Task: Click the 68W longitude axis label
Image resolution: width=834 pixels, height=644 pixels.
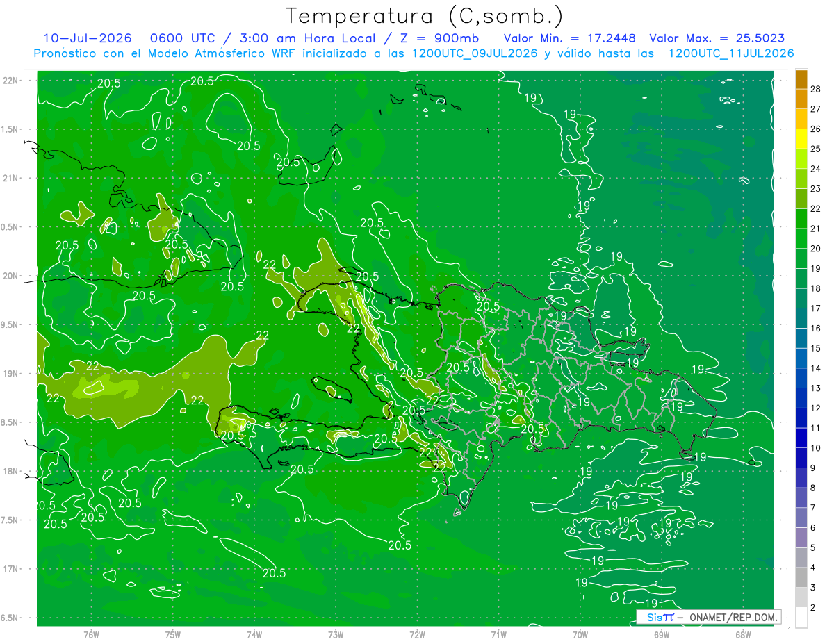Action: click(743, 635)
